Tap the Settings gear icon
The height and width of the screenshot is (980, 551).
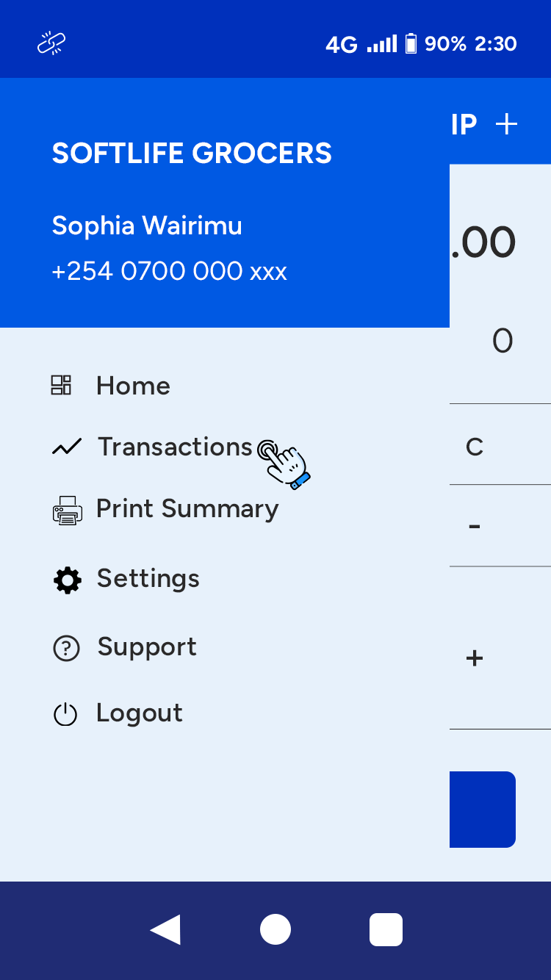pyautogui.click(x=68, y=580)
